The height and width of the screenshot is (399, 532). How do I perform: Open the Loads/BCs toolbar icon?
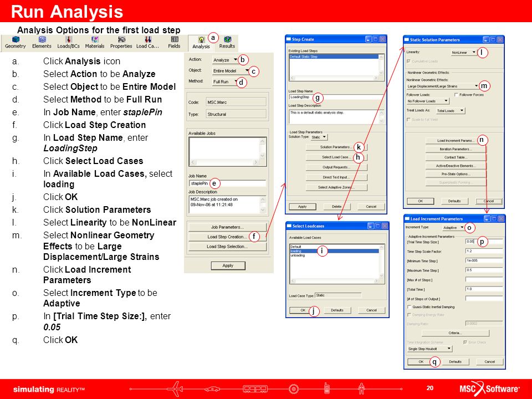tap(69, 43)
